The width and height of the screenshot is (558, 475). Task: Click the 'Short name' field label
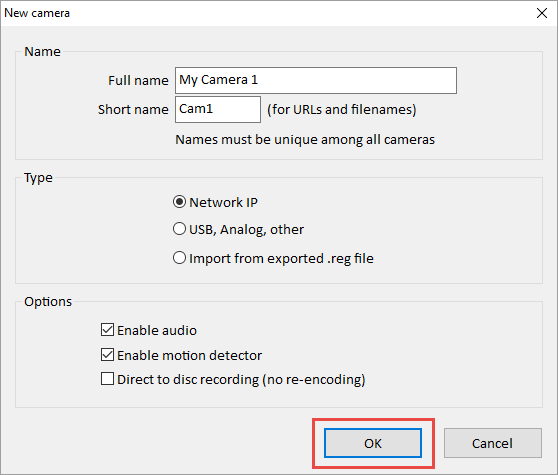[133, 110]
